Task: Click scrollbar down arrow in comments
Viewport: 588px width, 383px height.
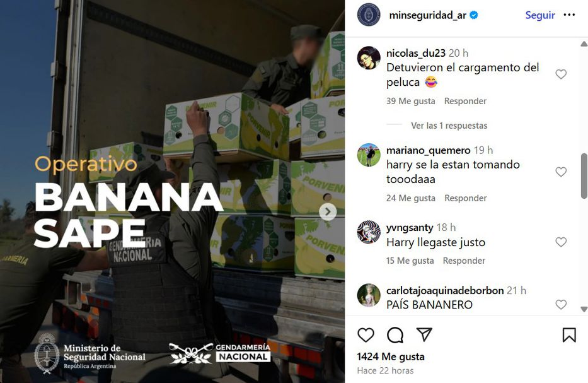Action: click(584, 309)
